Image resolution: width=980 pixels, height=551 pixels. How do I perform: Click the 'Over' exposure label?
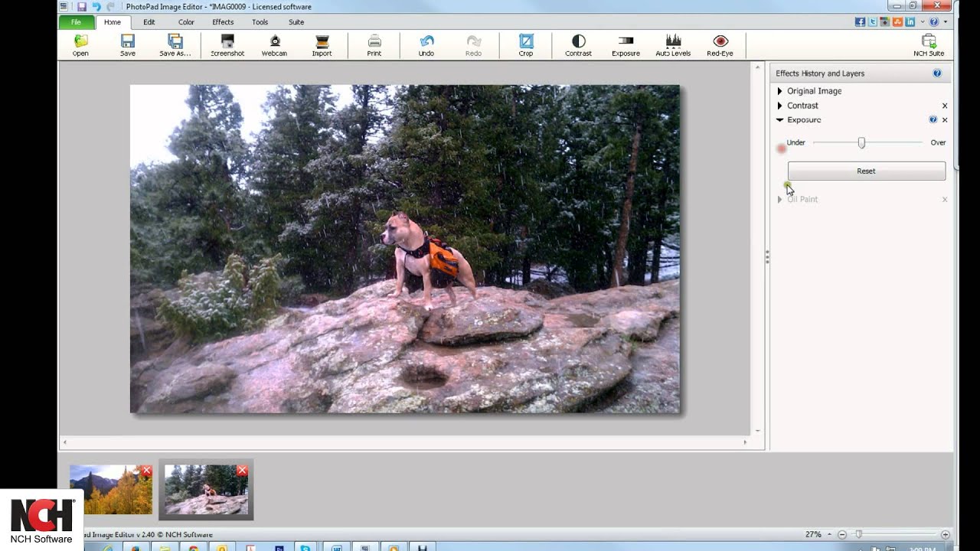(939, 143)
